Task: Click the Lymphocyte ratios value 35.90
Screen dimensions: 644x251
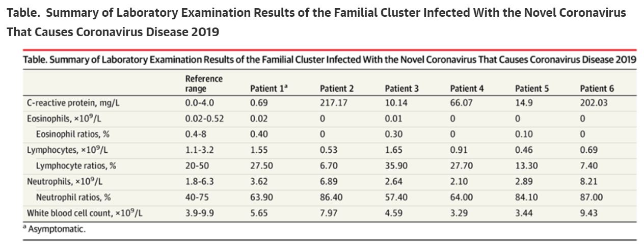Action: [396, 165]
